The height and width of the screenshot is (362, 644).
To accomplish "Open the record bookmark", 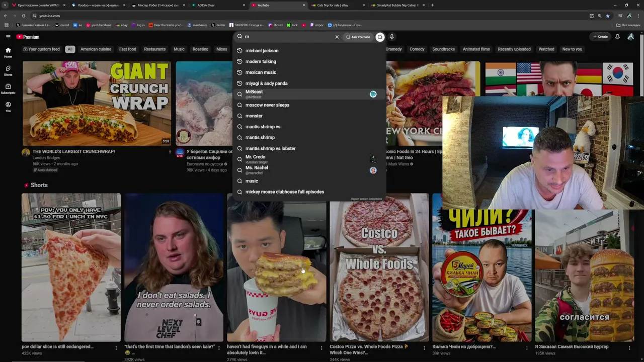I will point(62,25).
